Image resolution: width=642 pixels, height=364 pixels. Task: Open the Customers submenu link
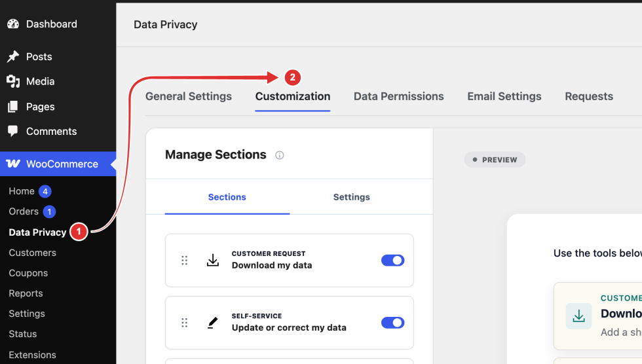(32, 253)
